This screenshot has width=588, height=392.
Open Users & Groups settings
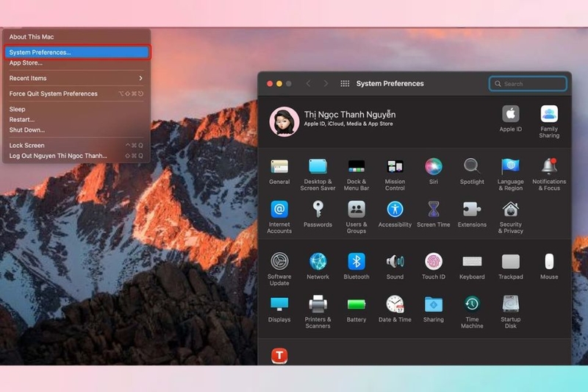tap(356, 217)
